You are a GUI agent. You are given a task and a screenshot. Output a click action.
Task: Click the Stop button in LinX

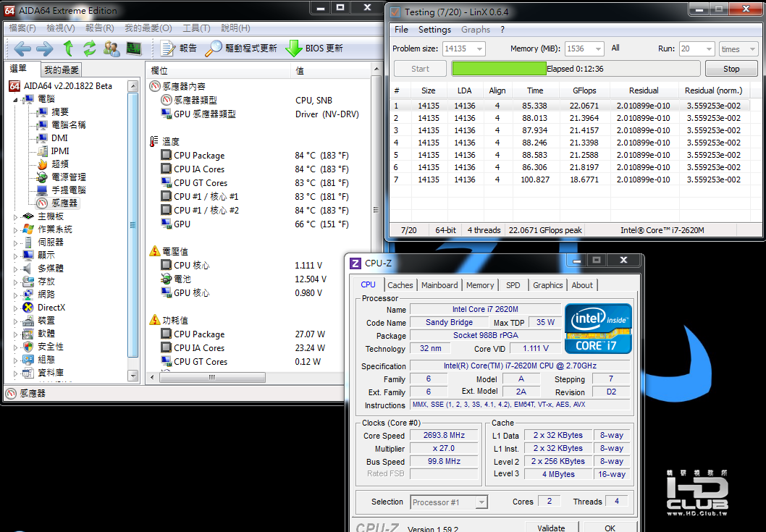point(731,69)
